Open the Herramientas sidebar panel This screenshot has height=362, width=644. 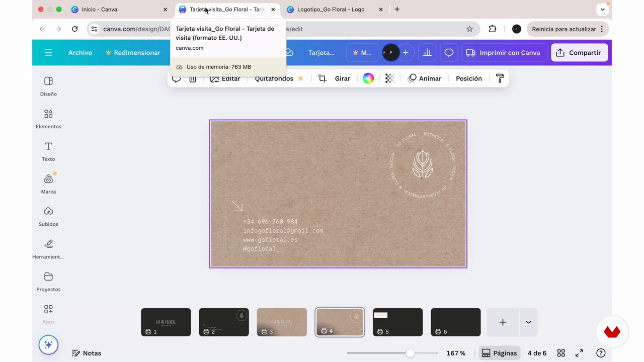pyautogui.click(x=48, y=250)
